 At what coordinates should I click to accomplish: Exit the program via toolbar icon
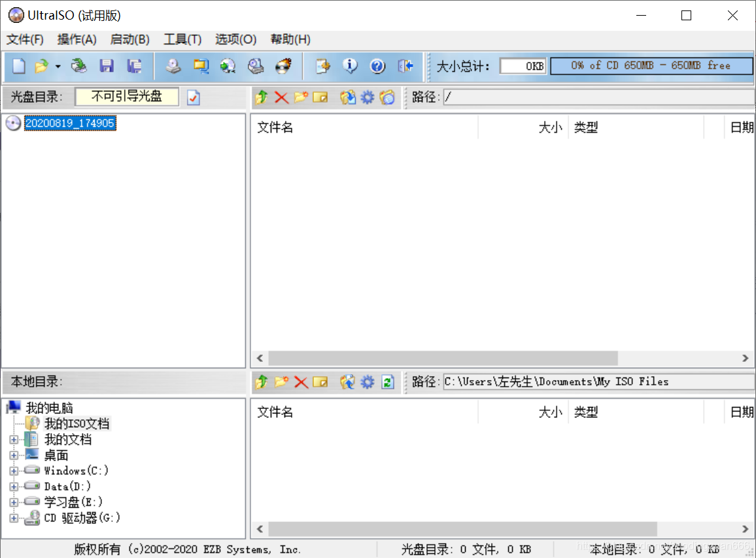coord(405,65)
